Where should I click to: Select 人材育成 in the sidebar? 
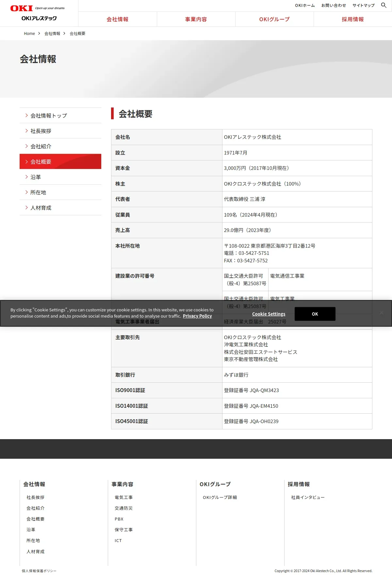tap(60, 207)
